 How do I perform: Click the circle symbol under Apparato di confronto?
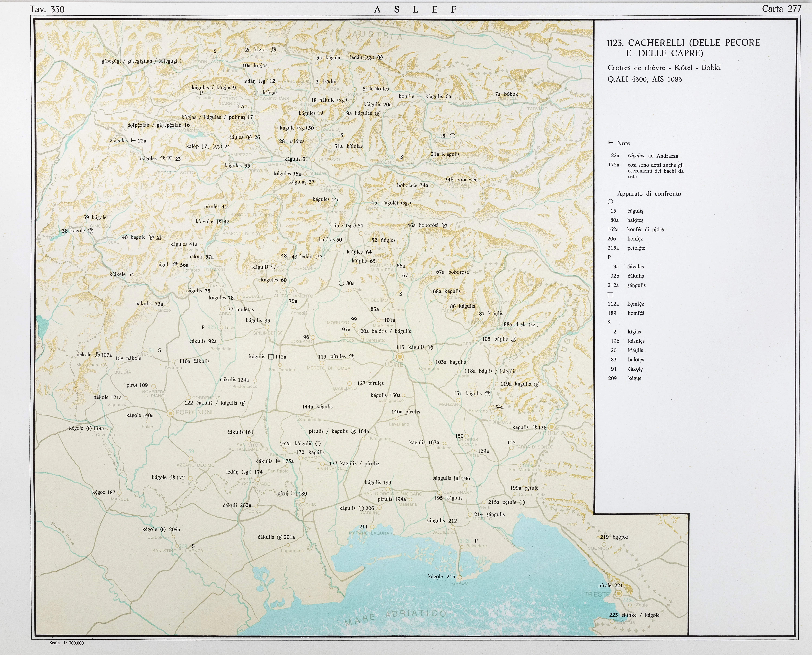coord(610,202)
